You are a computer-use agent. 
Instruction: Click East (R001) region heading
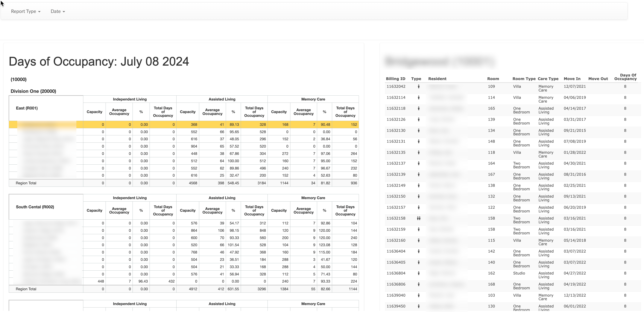click(27, 108)
